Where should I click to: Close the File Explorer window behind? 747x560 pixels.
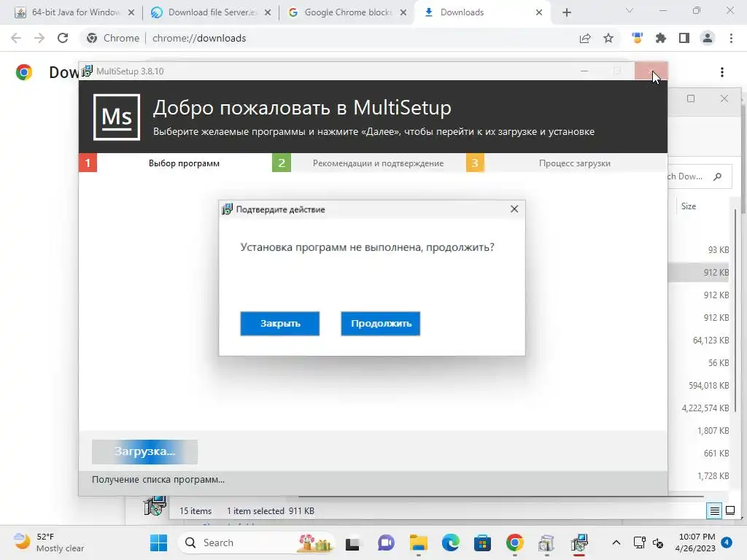724,98
